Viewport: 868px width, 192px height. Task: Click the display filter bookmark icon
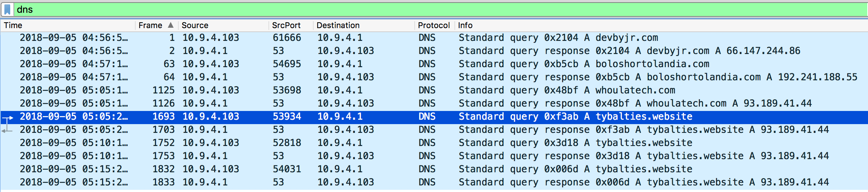click(x=7, y=9)
